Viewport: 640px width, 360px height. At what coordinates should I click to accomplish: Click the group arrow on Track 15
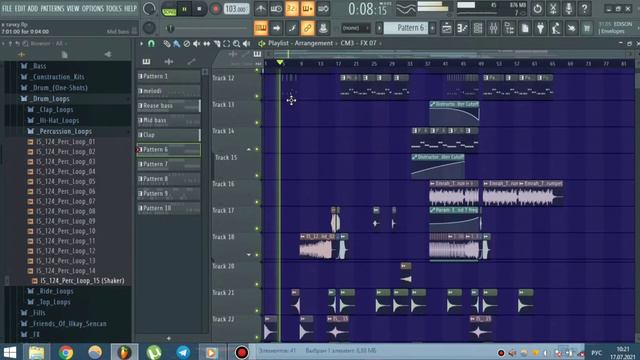coord(249,149)
